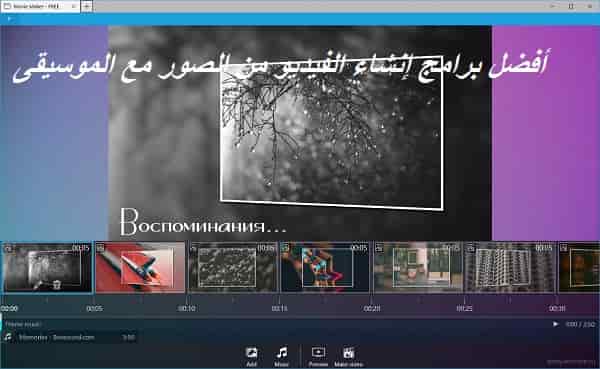Click the edit icon beside the trash on first slide
This screenshot has width=600, height=369.
(38, 285)
